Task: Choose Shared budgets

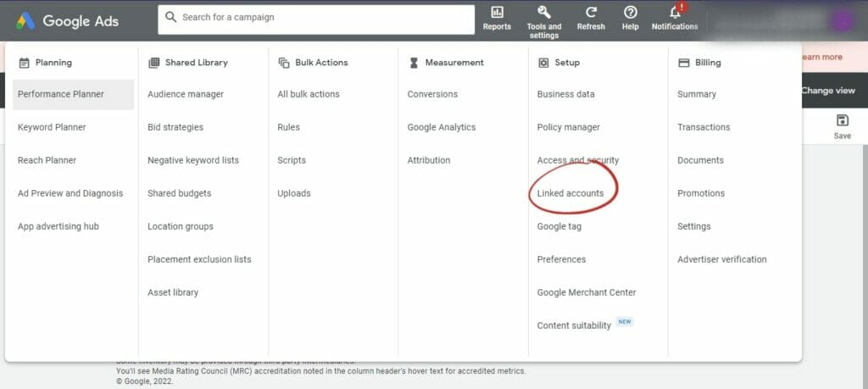Action: coord(180,194)
